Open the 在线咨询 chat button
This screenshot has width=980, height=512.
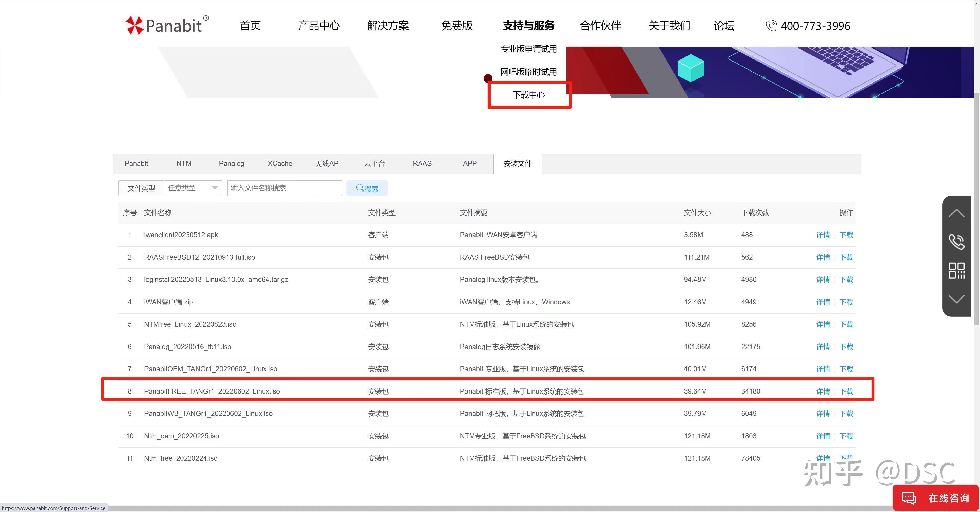click(936, 497)
